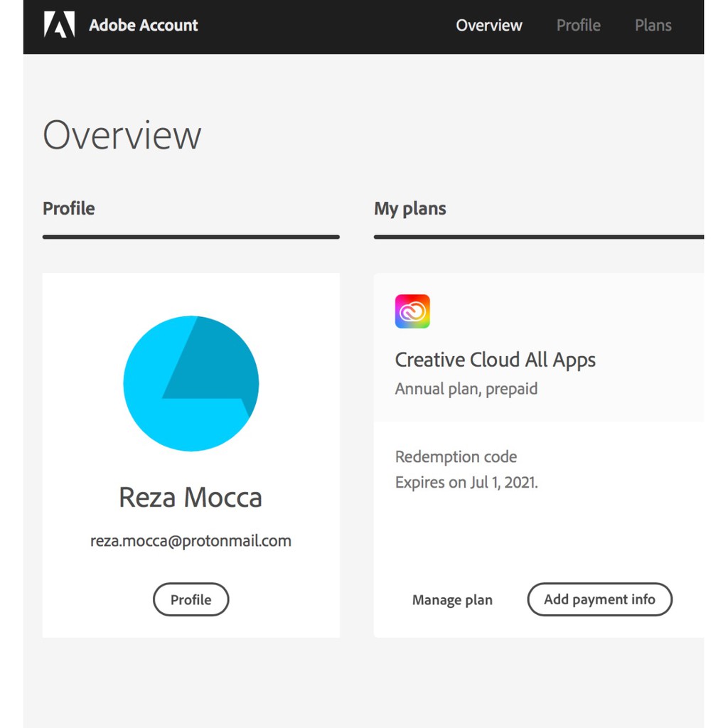
Task: Click the Adobe Account title text
Action: coord(144,26)
